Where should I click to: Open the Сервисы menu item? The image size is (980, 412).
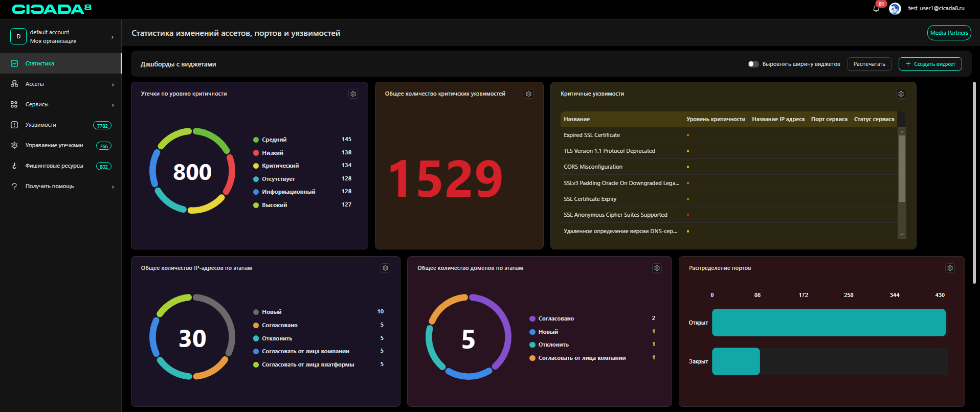[60, 104]
